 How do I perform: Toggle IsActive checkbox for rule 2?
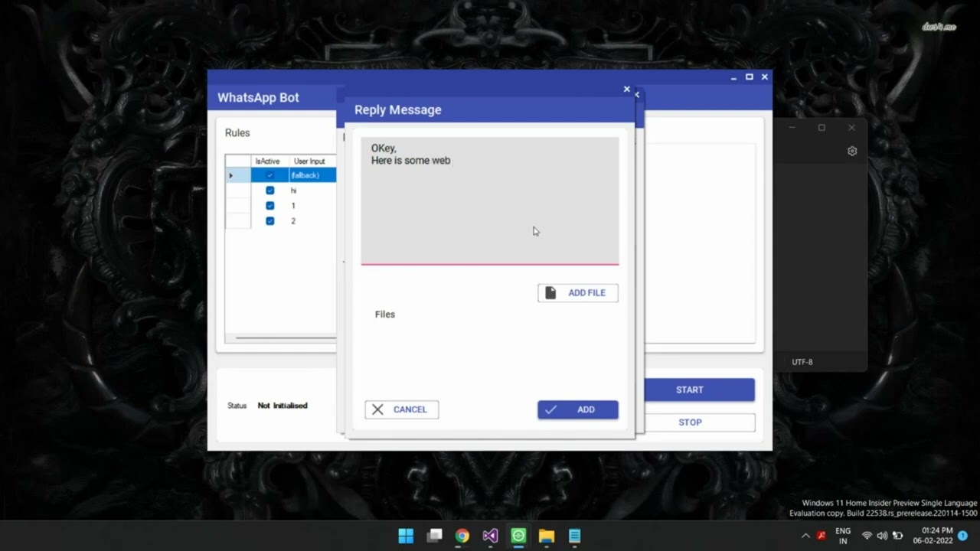click(x=269, y=221)
